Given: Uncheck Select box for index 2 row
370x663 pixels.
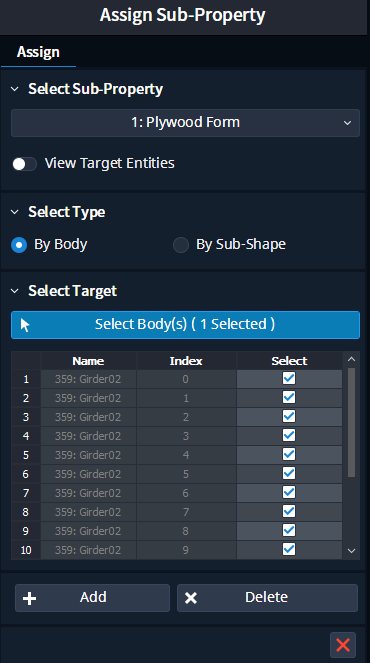Looking at the screenshot, I should [289, 416].
